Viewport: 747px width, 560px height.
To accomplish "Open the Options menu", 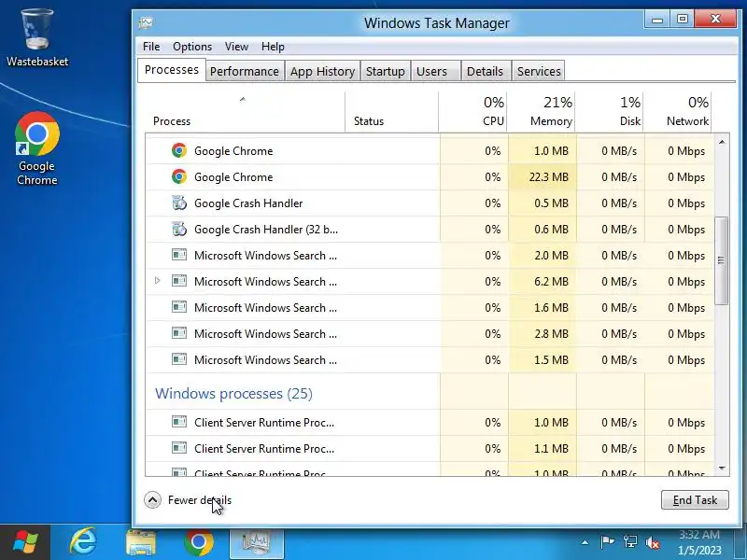I will tap(192, 47).
